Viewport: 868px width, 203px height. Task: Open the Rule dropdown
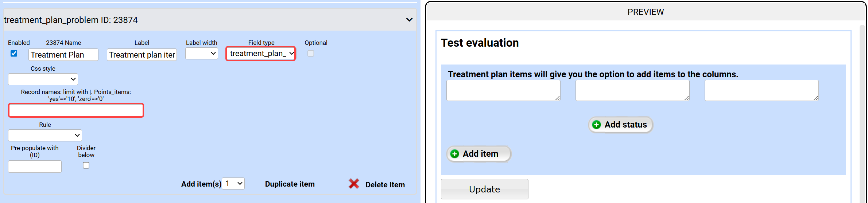click(45, 135)
